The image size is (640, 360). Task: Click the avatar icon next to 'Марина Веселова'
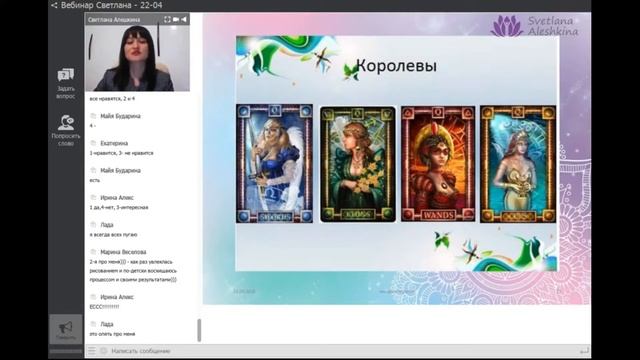pyautogui.click(x=93, y=252)
